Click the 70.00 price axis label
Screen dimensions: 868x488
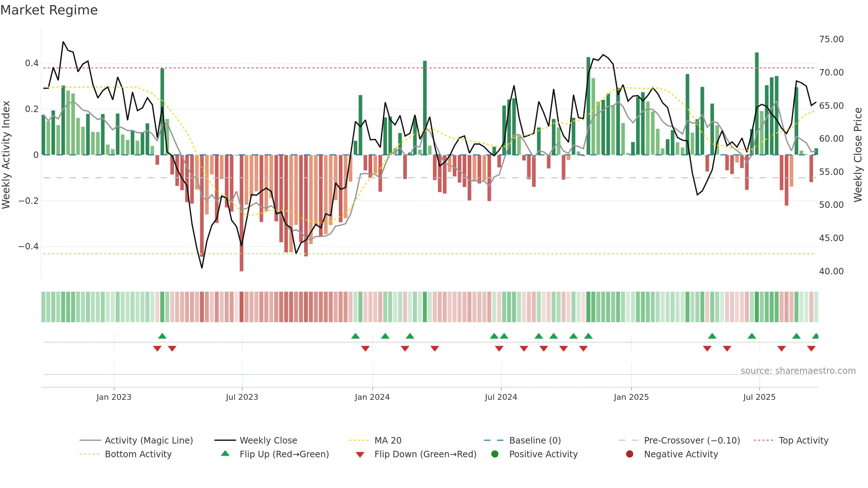pos(831,73)
